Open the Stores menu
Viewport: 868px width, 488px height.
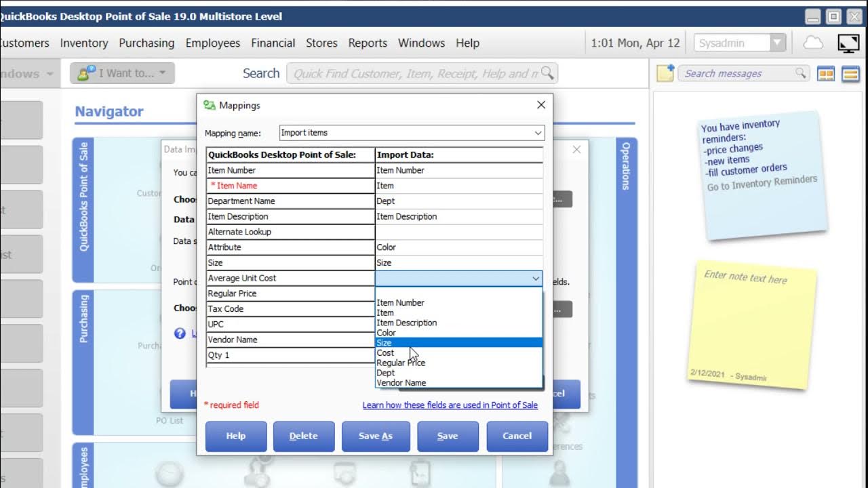point(321,43)
